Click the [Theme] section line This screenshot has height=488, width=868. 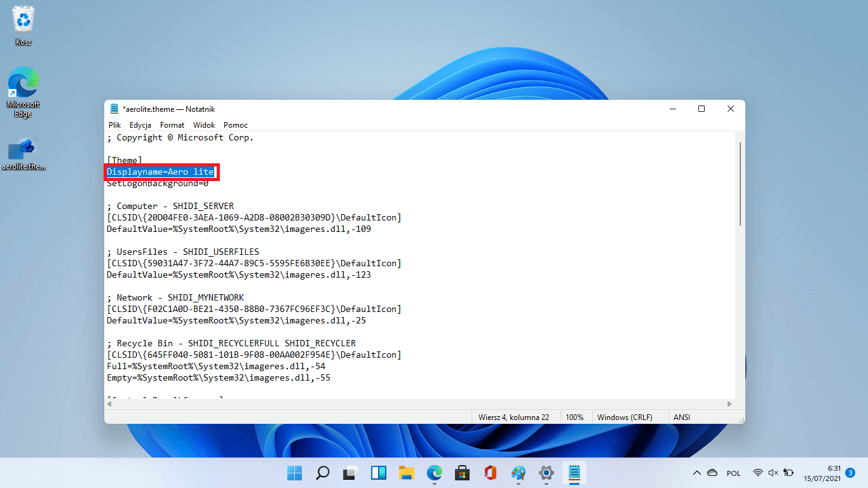coord(125,160)
